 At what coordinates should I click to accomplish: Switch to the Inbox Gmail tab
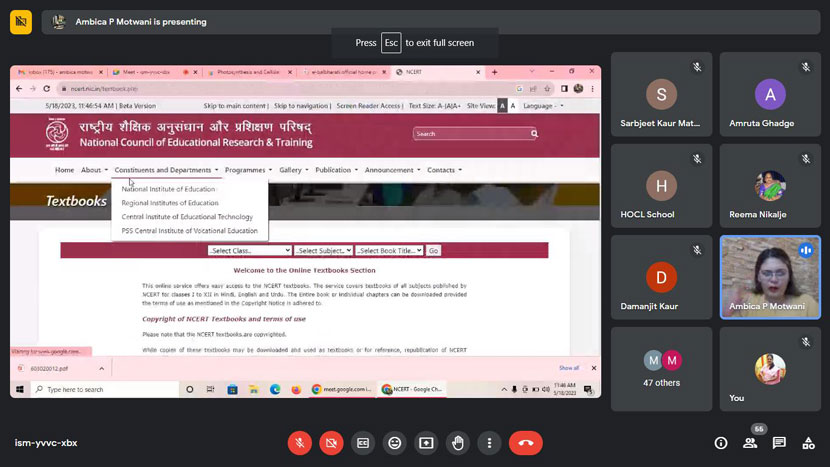[x=59, y=72]
